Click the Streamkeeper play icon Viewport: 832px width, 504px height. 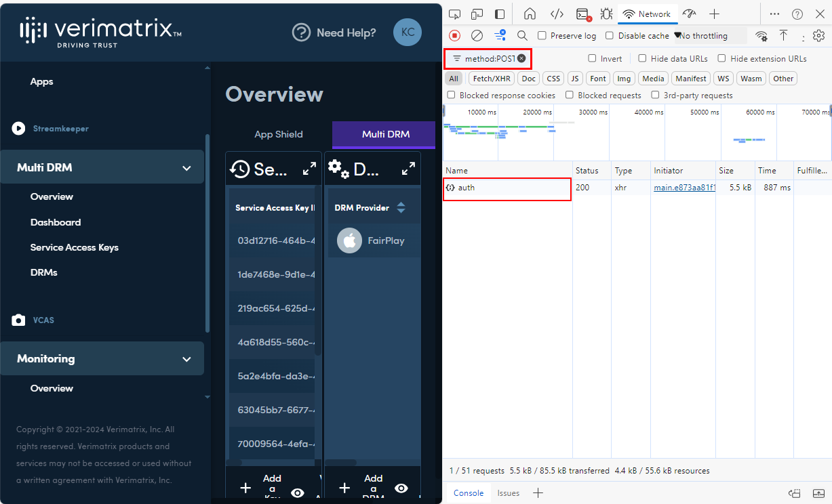(19, 128)
